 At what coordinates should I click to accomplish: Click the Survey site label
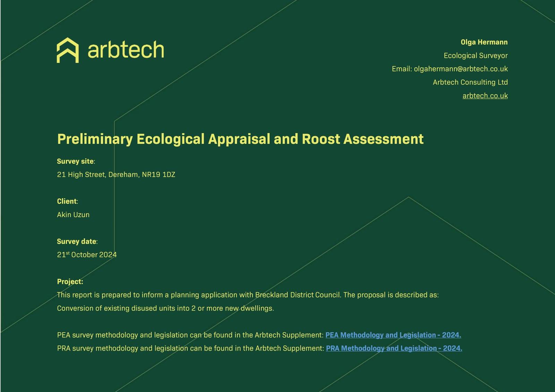tap(75, 162)
